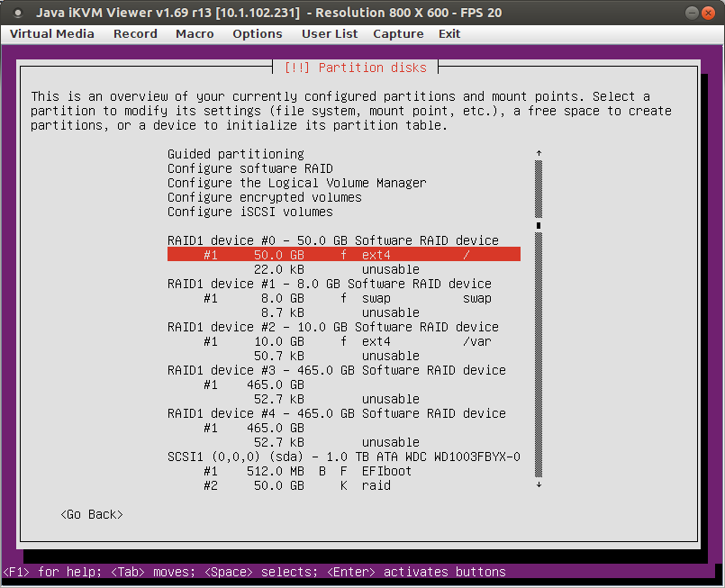Minimize the iKVM Viewer window
The height and width of the screenshot is (588, 725).
pyautogui.click(x=692, y=13)
